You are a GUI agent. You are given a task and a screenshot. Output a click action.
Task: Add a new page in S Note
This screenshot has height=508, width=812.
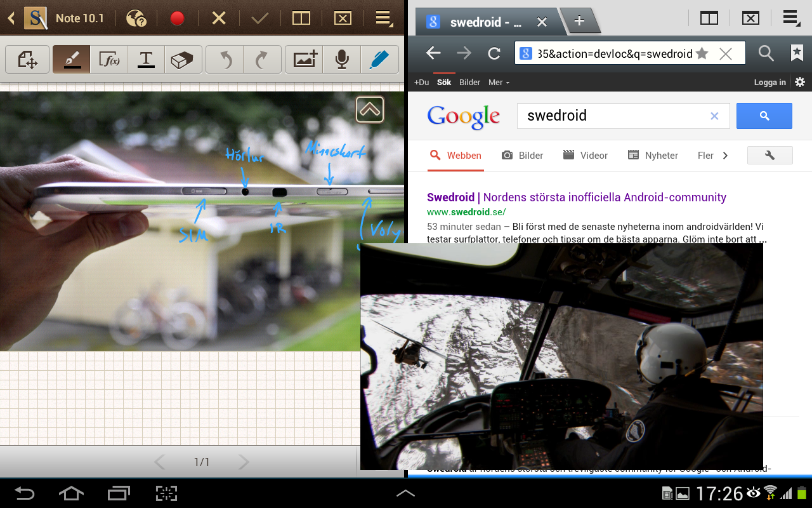click(27, 60)
